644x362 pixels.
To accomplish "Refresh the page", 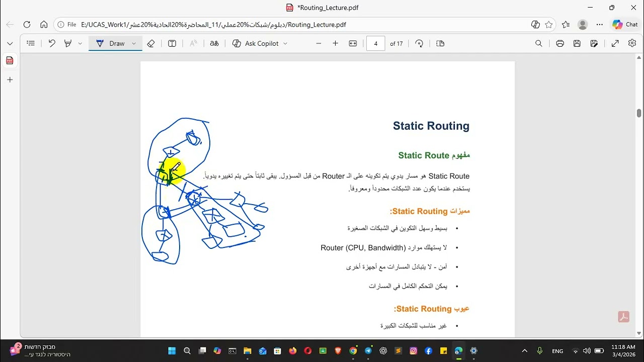I will click(27, 24).
